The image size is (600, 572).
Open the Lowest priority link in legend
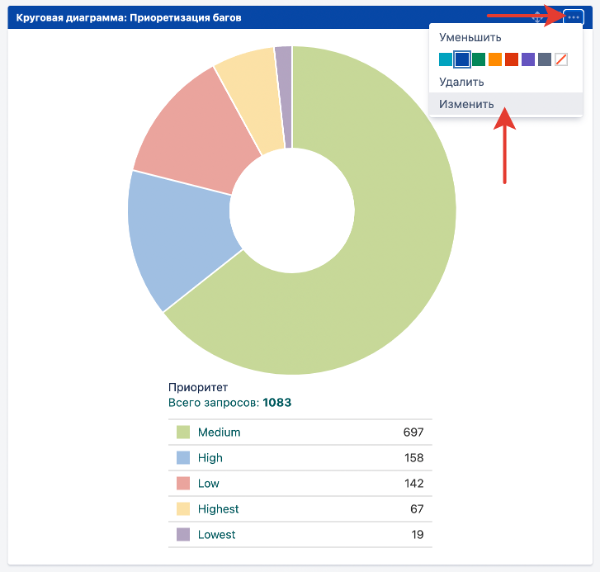point(217,535)
